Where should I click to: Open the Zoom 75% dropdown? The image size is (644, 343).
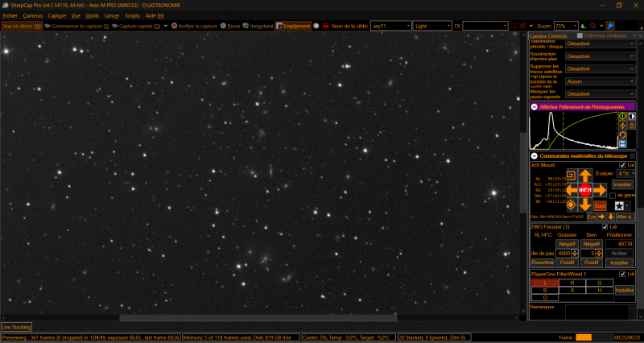coord(566,26)
